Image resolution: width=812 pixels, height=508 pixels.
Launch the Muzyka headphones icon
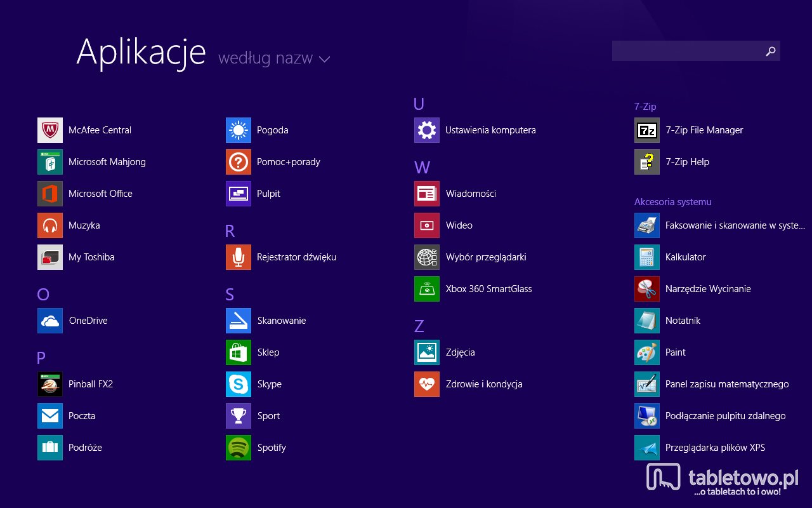coord(50,225)
